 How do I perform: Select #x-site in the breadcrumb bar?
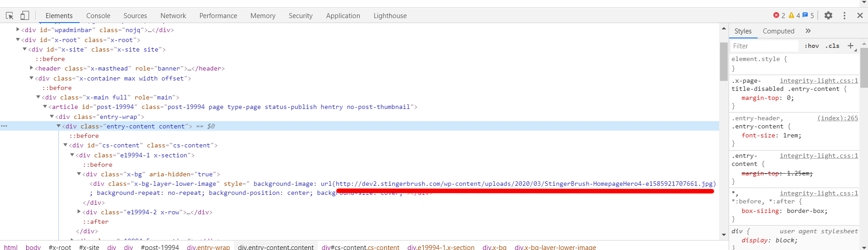coord(89,247)
